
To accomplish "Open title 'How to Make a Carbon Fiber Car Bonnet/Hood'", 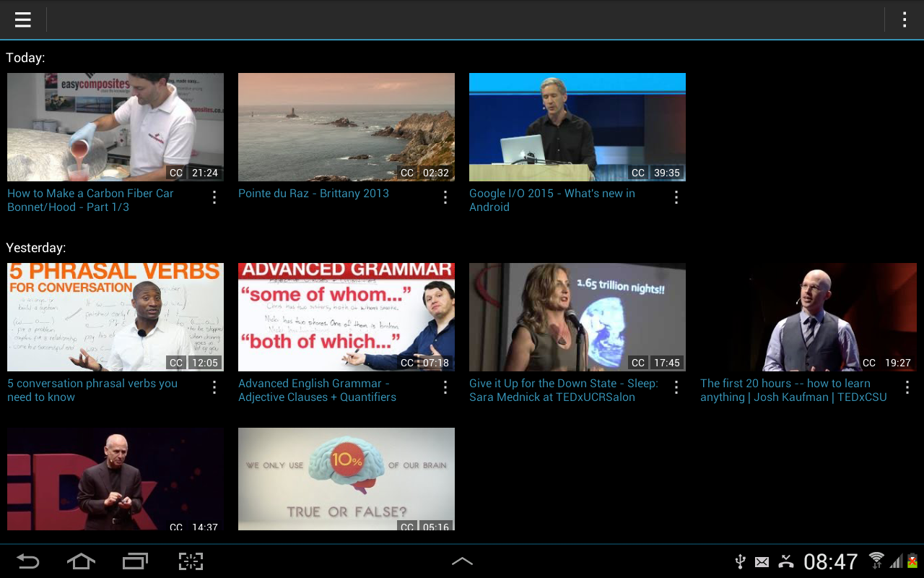I will click(x=90, y=200).
